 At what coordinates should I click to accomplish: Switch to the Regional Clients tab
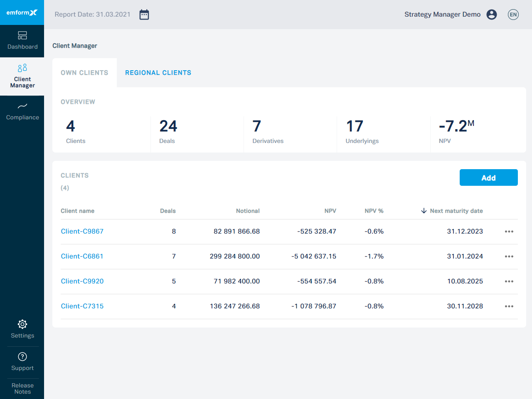(x=158, y=72)
